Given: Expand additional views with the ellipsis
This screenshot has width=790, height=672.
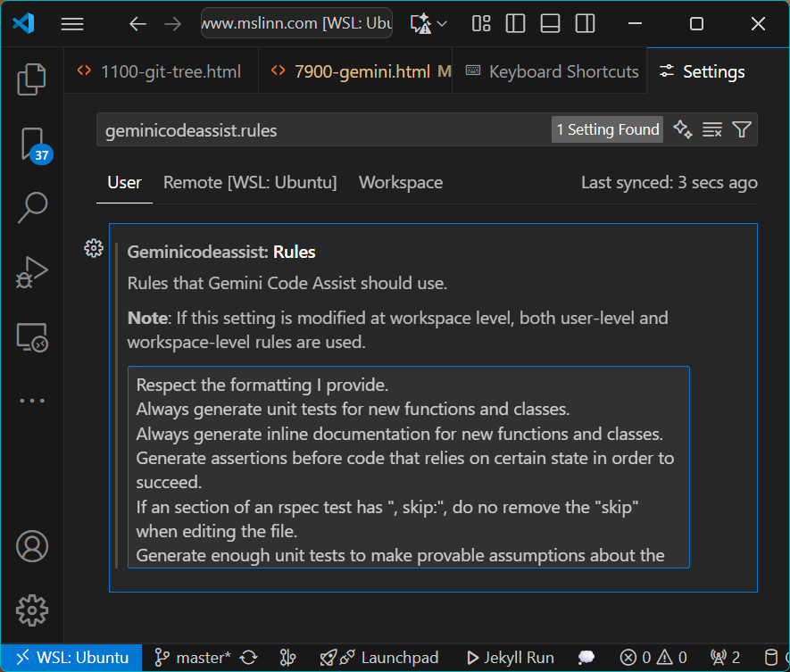Looking at the screenshot, I should (31, 401).
